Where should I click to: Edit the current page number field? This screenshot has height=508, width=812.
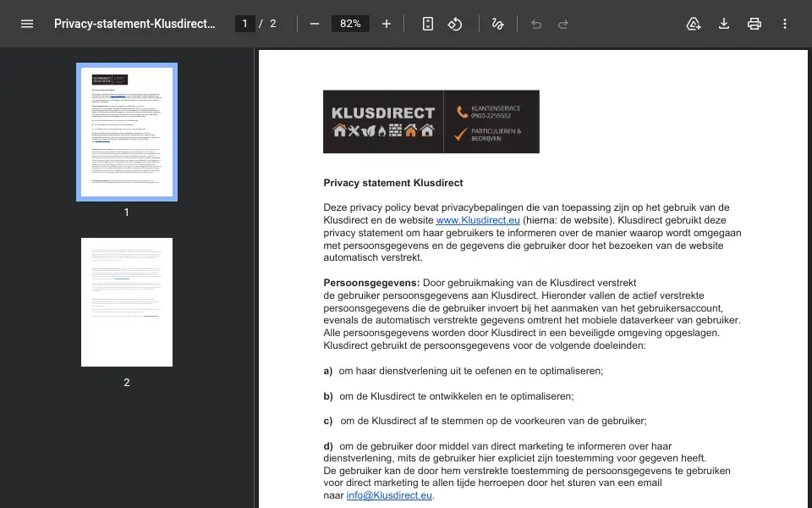pyautogui.click(x=245, y=24)
